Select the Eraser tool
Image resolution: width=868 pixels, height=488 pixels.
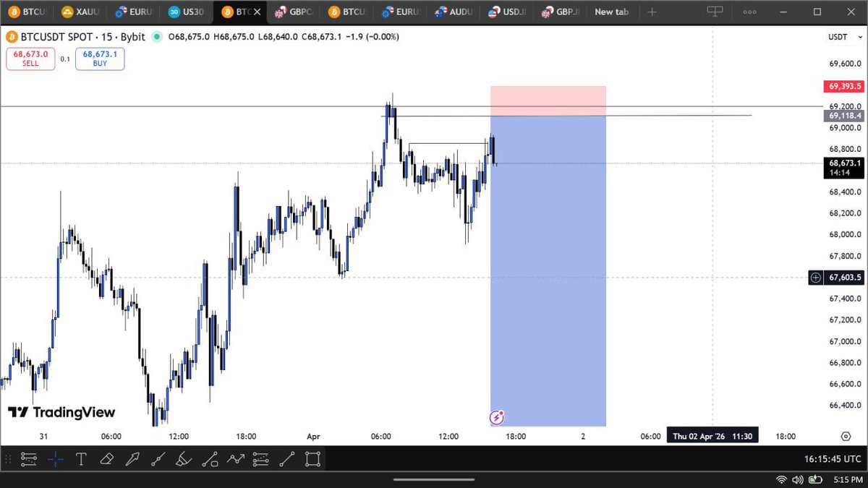click(x=107, y=458)
